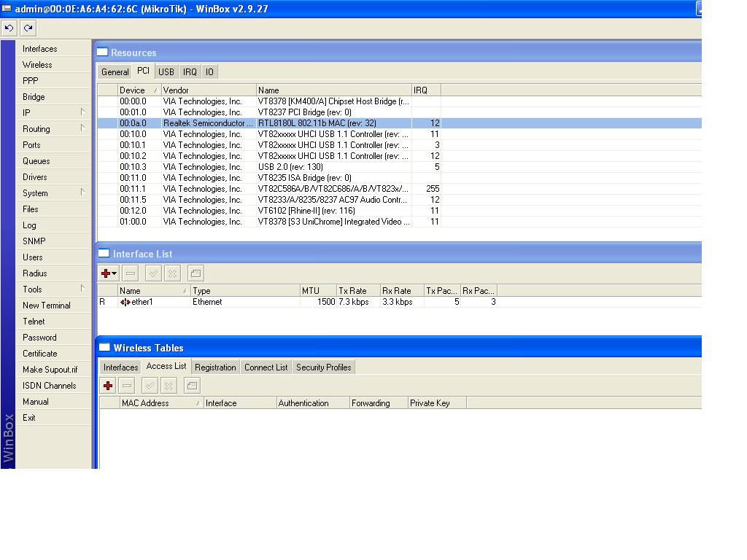Viewport: 747px width, 560px height.
Task: Click the Undo arrow in the top toolbar
Action: 9,28
